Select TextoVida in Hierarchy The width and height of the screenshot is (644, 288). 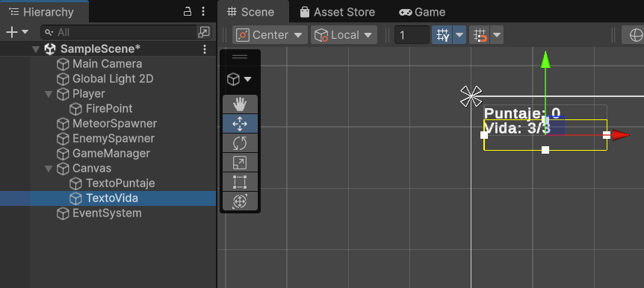(108, 198)
